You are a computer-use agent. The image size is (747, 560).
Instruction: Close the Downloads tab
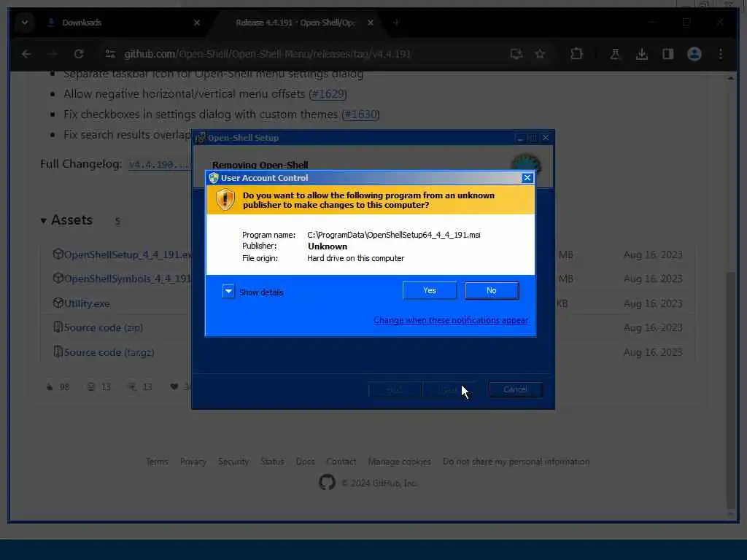coord(197,23)
